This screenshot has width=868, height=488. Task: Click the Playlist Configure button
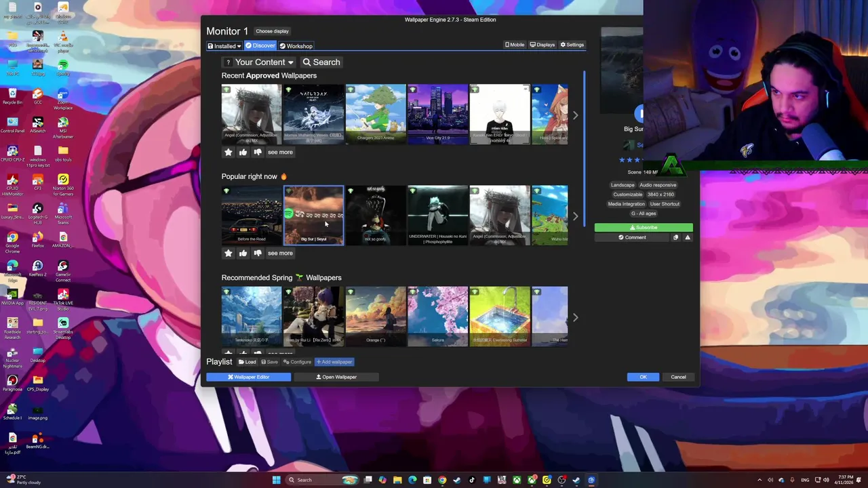[x=297, y=362]
